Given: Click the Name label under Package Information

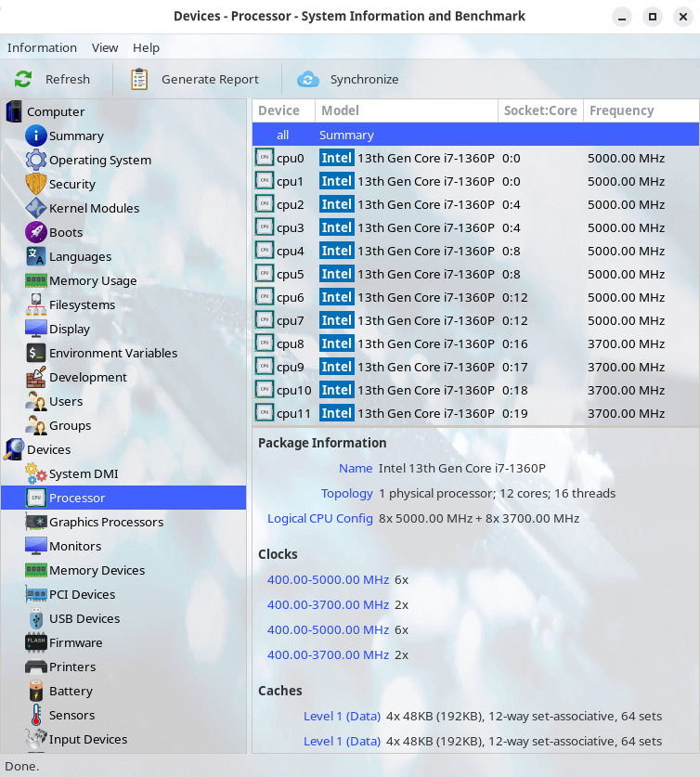Looking at the screenshot, I should [x=356, y=468].
